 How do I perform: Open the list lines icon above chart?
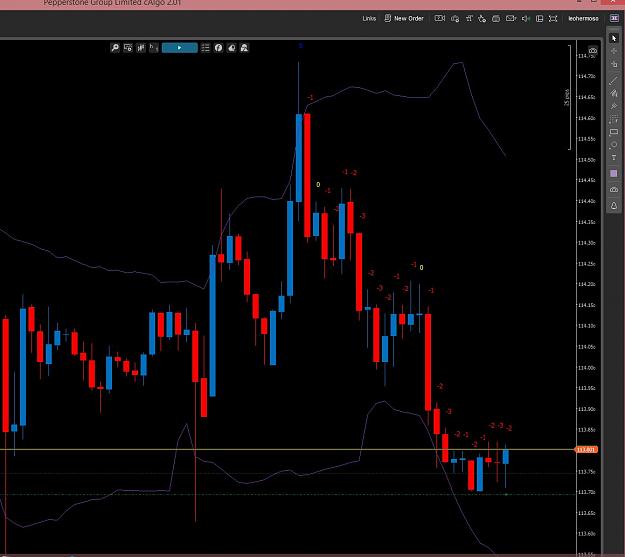[205, 48]
